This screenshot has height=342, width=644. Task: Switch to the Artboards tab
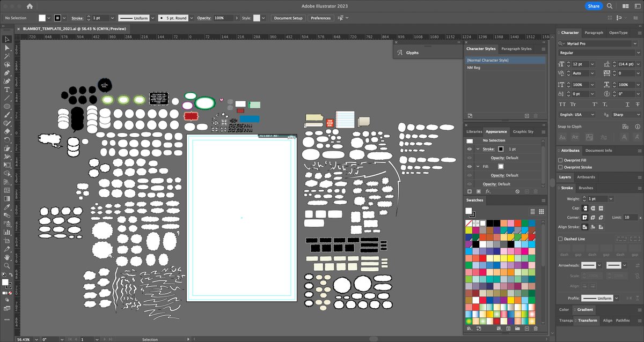(586, 177)
